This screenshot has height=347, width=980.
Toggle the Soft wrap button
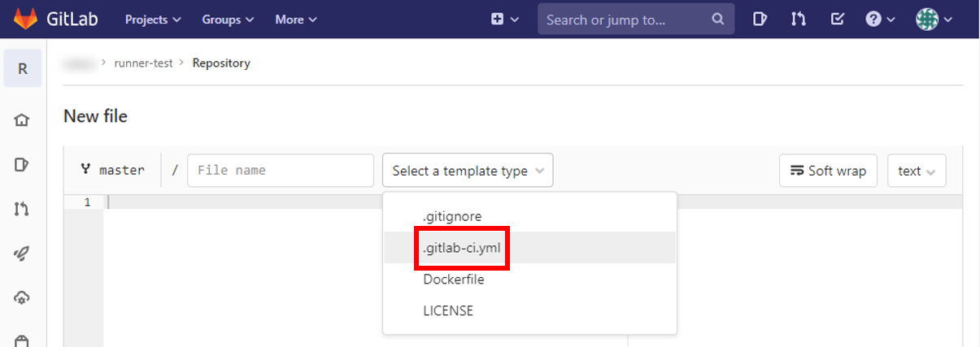pyautogui.click(x=828, y=171)
